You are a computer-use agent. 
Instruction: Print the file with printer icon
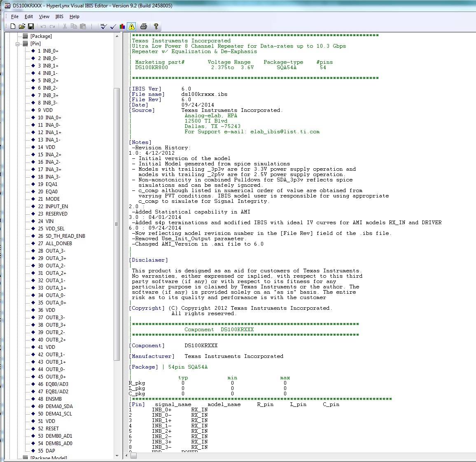point(144,26)
